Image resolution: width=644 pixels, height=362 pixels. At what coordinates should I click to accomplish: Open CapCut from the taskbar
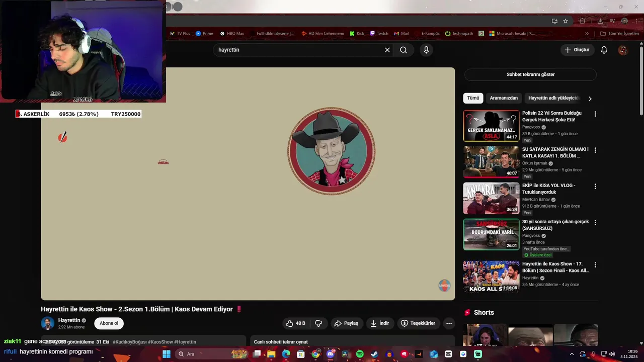click(448, 354)
